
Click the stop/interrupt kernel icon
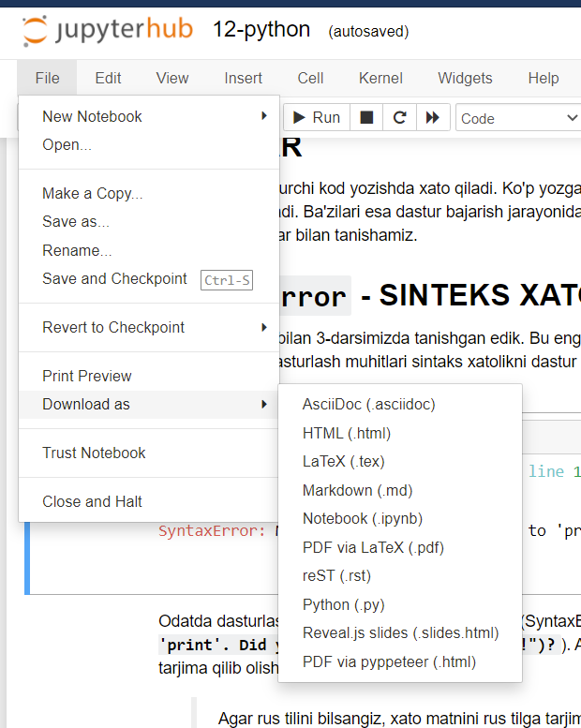pyautogui.click(x=366, y=117)
